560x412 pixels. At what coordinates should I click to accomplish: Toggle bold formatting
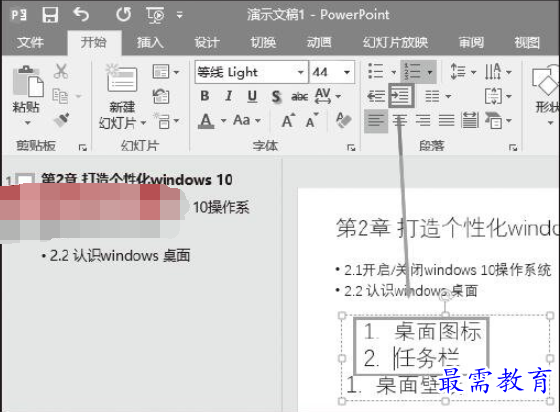[205, 96]
